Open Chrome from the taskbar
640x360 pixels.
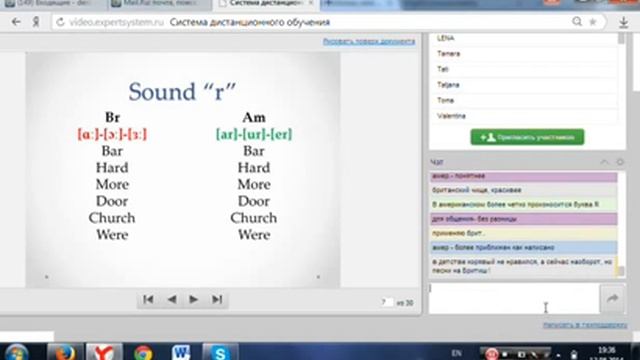coord(143,353)
